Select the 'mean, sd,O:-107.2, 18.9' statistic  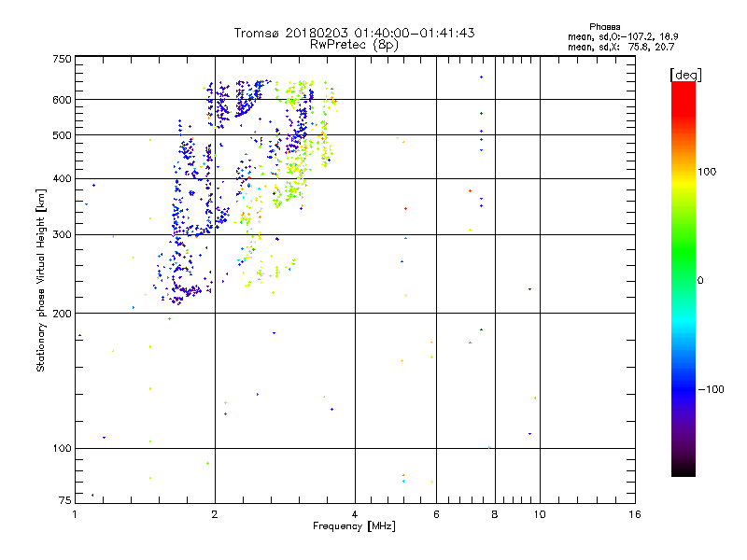pos(623,36)
